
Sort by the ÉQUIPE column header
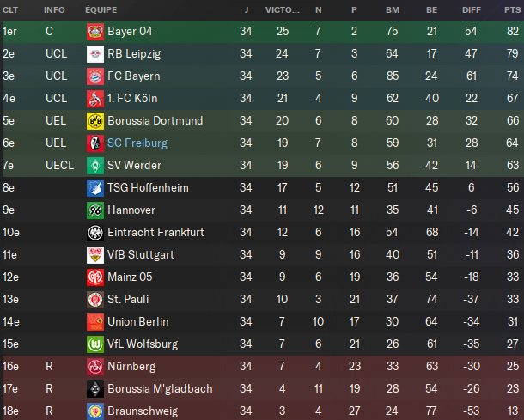101,10
